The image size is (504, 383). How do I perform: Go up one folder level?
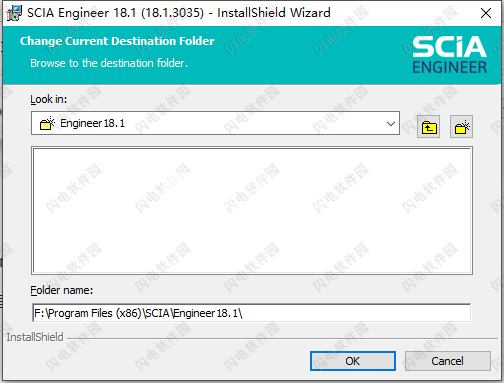click(x=428, y=127)
